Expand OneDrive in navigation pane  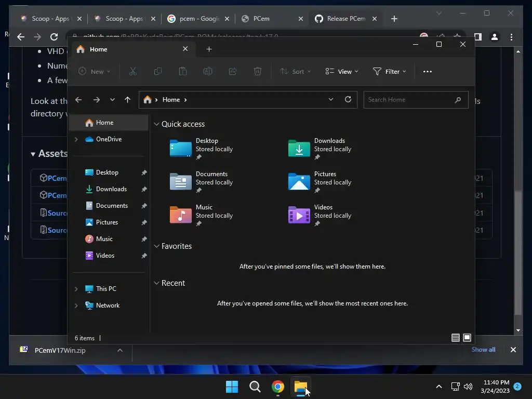(x=76, y=139)
